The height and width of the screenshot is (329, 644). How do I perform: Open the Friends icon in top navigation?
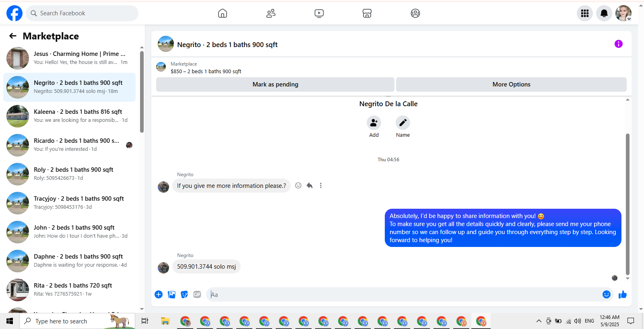pos(271,13)
